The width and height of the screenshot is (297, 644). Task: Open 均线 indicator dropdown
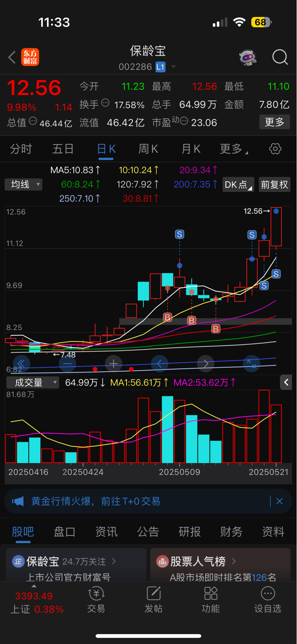tap(24, 184)
